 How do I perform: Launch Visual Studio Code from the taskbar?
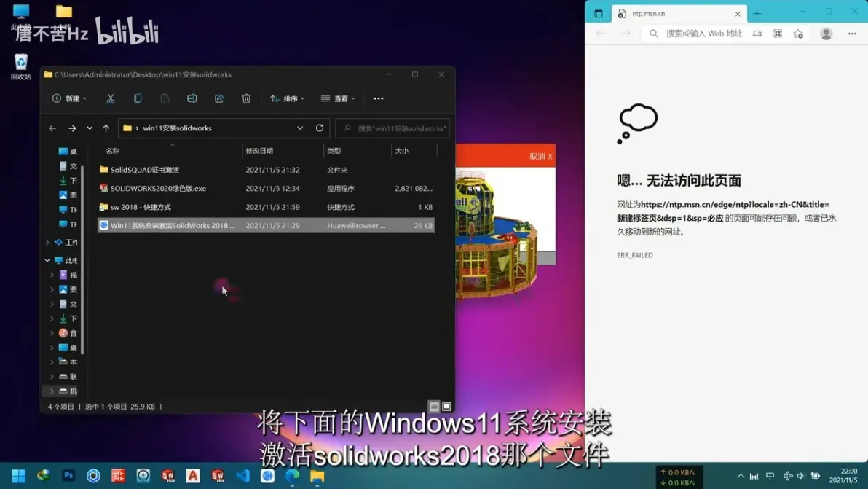pos(242,476)
